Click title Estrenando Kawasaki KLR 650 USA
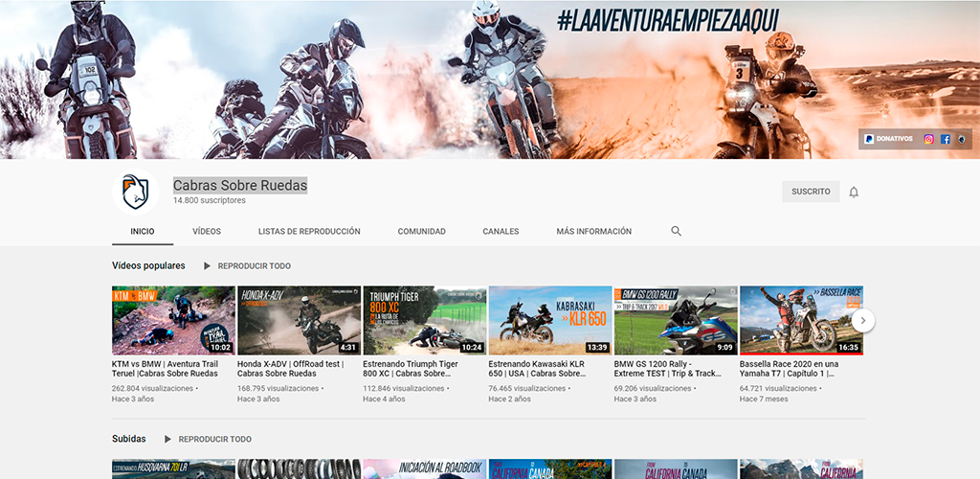Image resolution: width=980 pixels, height=479 pixels. click(538, 368)
